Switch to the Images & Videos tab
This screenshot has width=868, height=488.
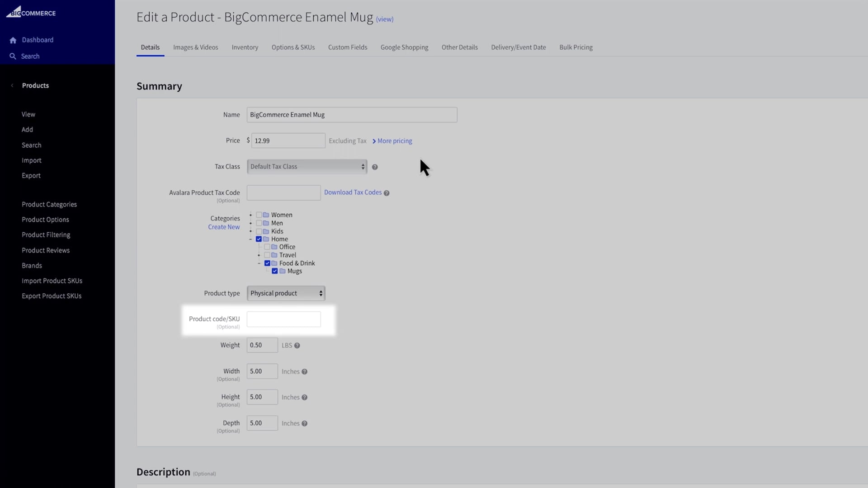click(196, 47)
